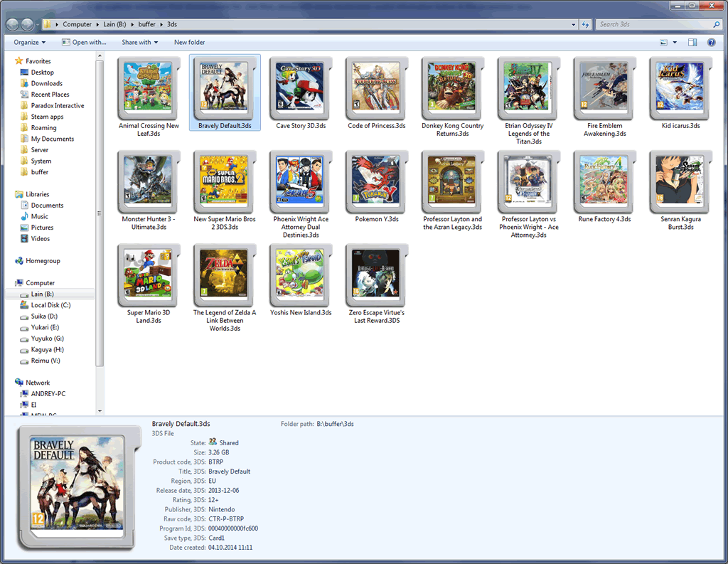Viewport: 728px width, 564px height.
Task: Select the Pokemon Y cartridge icon
Action: click(x=377, y=181)
